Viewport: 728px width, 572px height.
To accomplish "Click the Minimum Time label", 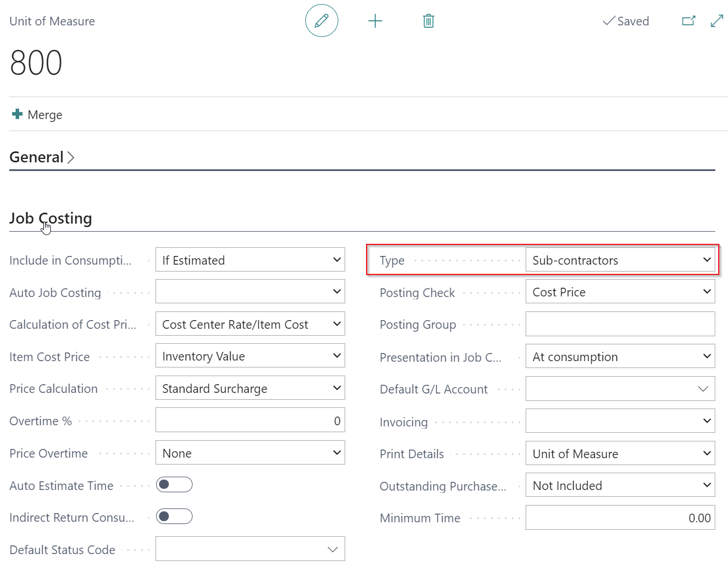I will point(420,518).
